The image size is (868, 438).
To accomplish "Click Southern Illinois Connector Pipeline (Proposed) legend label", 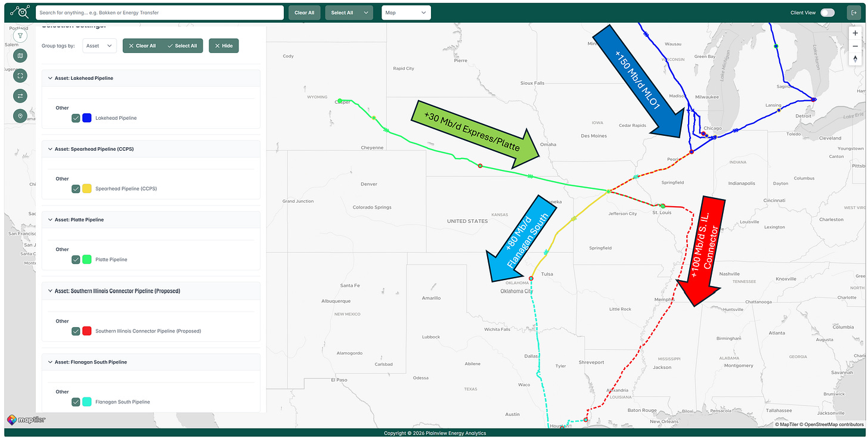I will coord(148,331).
